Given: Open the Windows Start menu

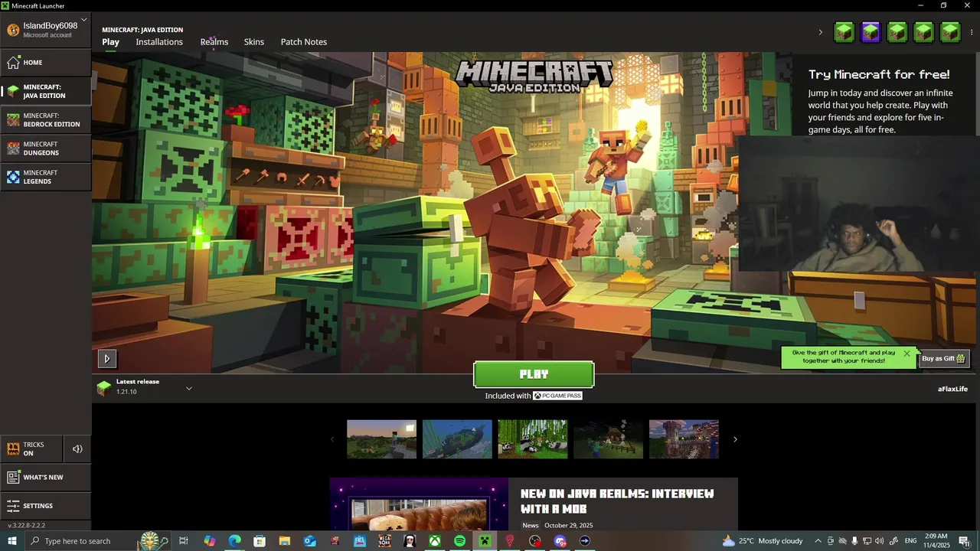Looking at the screenshot, I should point(12,541).
